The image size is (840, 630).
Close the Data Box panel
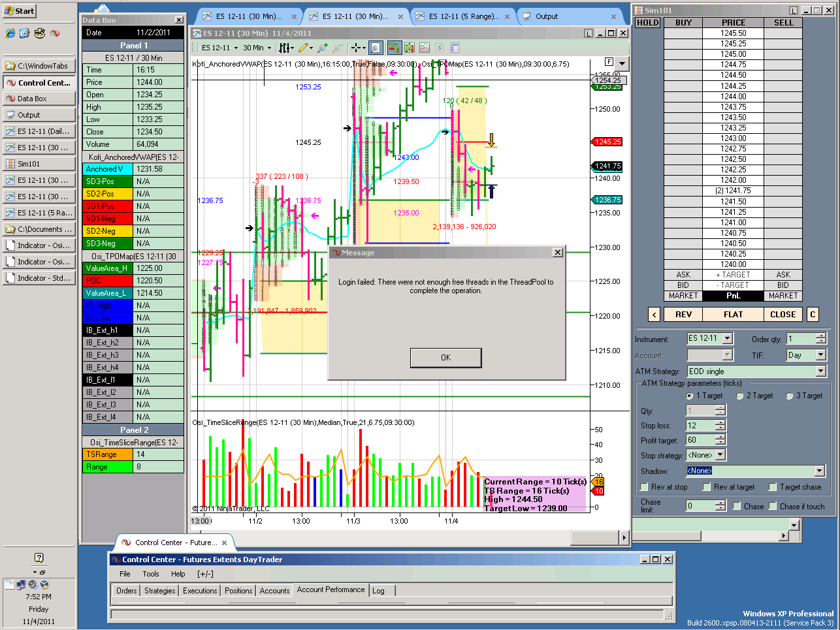coord(179,20)
